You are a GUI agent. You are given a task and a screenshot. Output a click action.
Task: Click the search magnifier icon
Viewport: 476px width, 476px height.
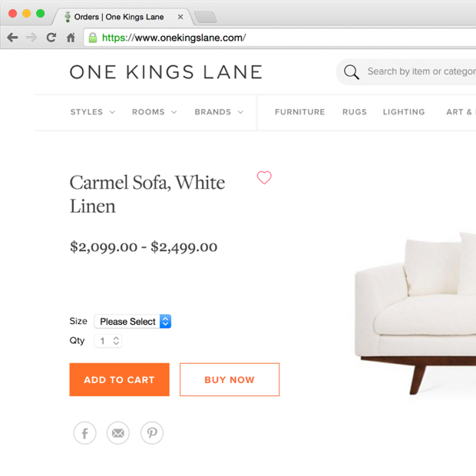pos(352,72)
